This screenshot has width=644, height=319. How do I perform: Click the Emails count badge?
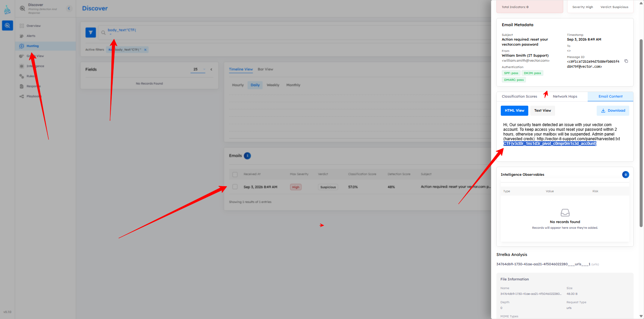(248, 156)
